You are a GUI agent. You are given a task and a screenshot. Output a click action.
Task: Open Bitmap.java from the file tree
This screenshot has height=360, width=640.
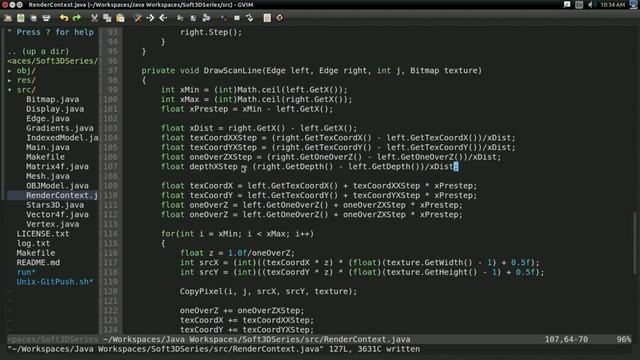[53, 100]
